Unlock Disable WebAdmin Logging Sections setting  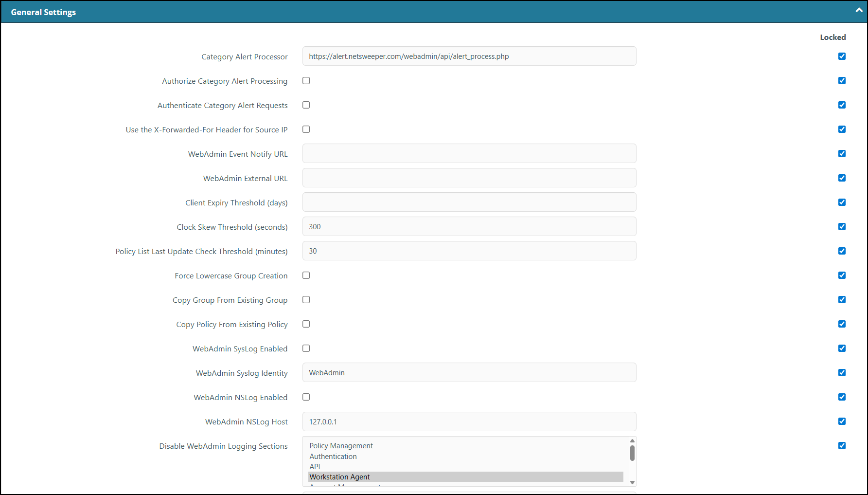[x=842, y=446]
